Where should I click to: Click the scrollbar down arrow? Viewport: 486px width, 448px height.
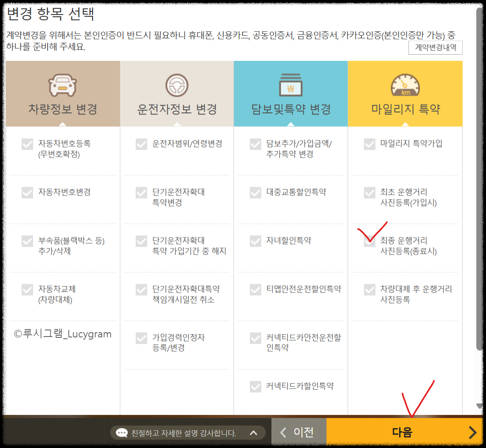(x=479, y=406)
